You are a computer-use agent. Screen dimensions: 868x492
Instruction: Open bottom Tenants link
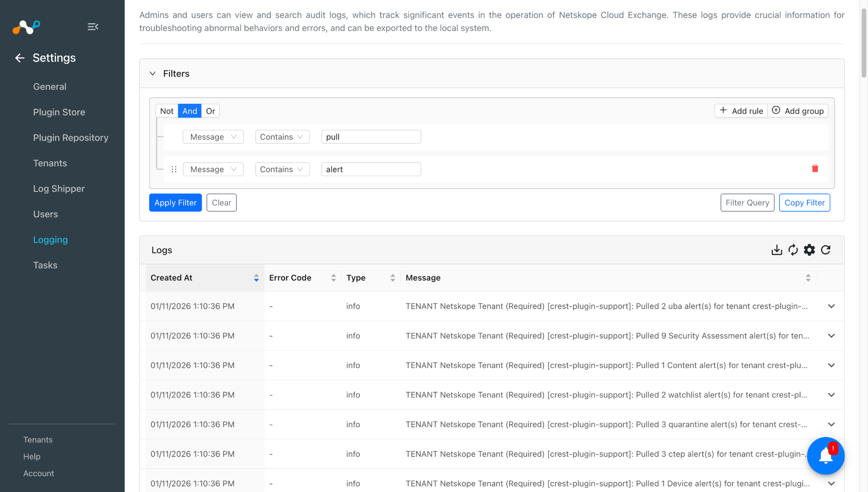38,440
